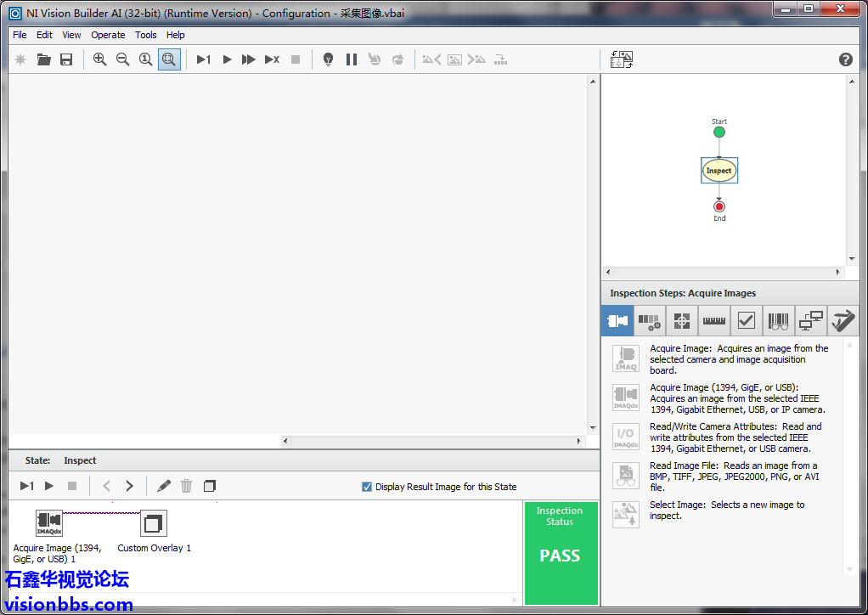
Task: Click the Check Image Features checkmark tab
Action: (x=746, y=321)
